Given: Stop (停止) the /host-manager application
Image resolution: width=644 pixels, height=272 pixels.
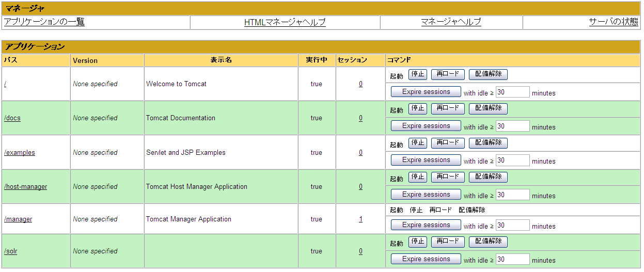Looking at the screenshot, I should [x=418, y=177].
